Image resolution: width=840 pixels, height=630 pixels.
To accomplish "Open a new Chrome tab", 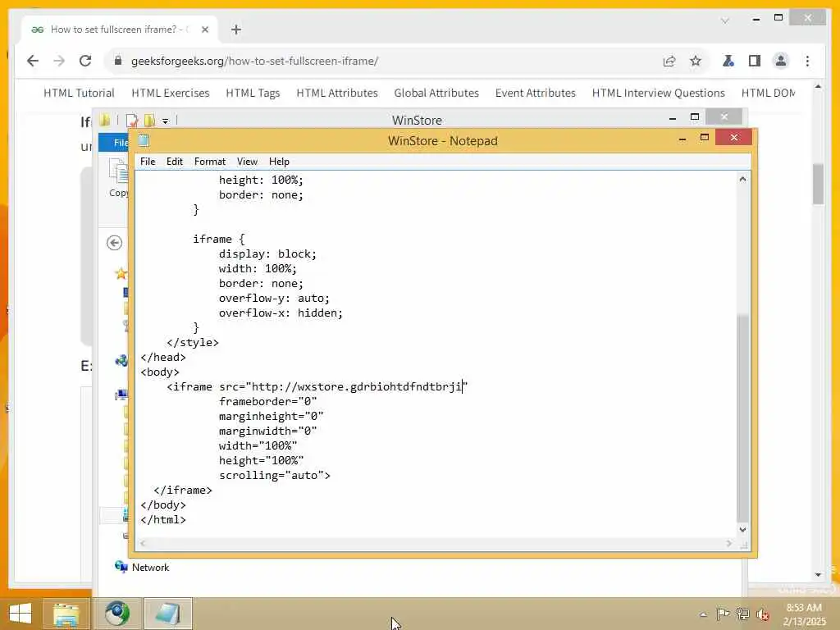I will click(236, 30).
